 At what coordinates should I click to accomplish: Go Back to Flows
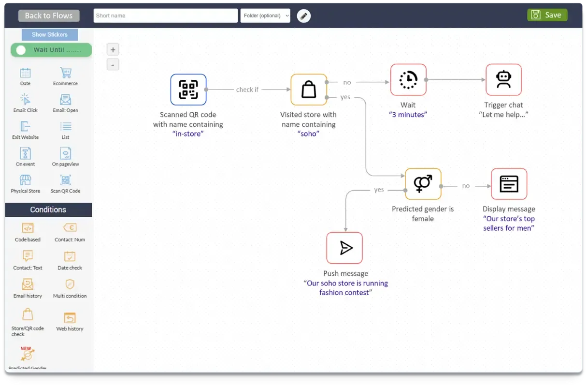click(49, 15)
